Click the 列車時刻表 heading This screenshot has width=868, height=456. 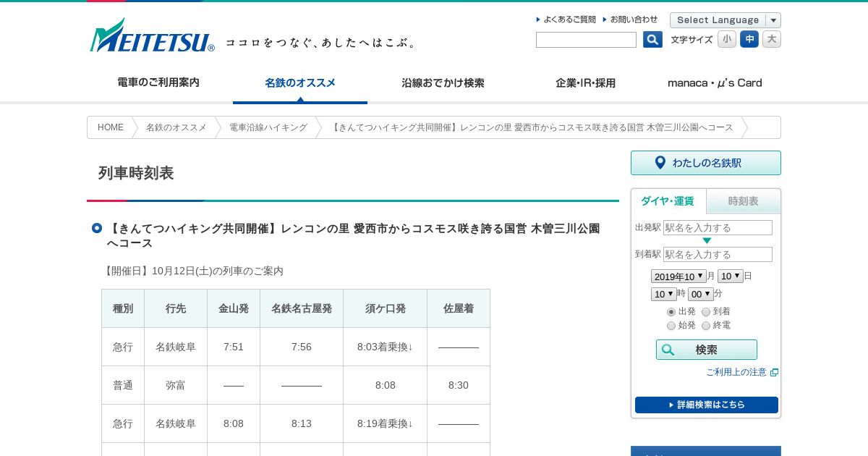136,173
